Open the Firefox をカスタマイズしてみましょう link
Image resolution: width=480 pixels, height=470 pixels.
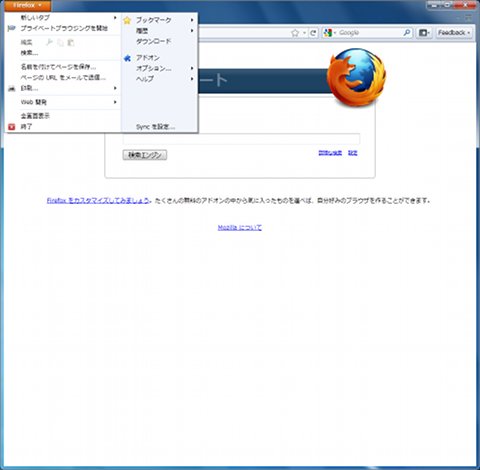point(98,200)
